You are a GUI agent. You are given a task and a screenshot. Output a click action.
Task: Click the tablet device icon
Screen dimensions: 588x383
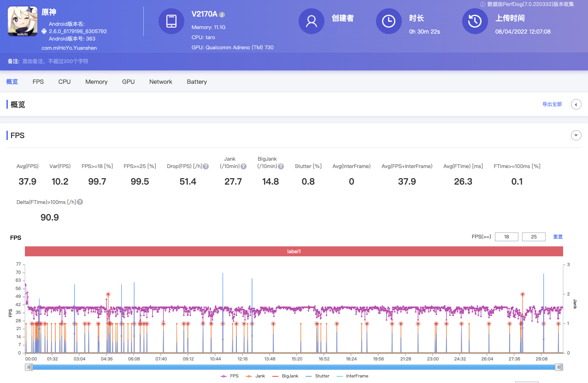point(171,21)
